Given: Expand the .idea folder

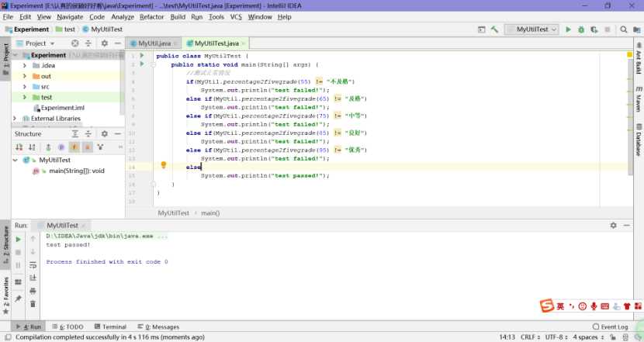Looking at the screenshot, I should (x=25, y=66).
